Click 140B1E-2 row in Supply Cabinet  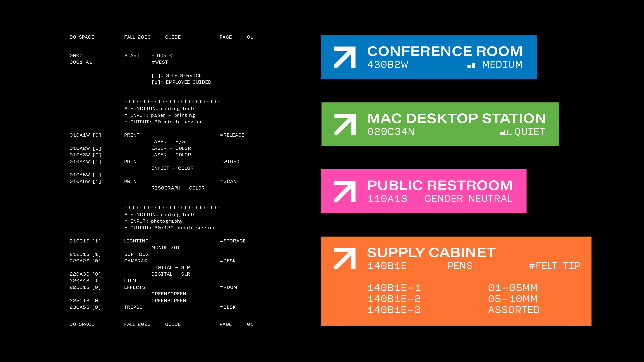(394, 299)
